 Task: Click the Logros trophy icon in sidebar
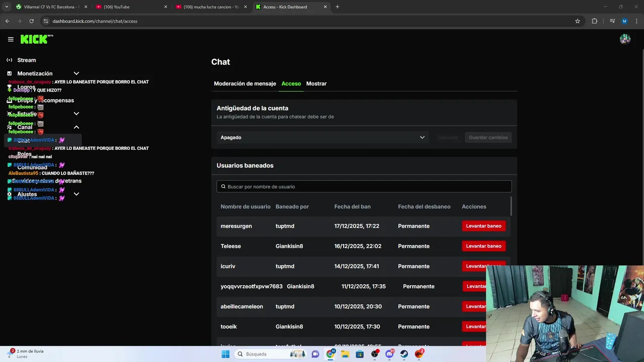point(9,87)
